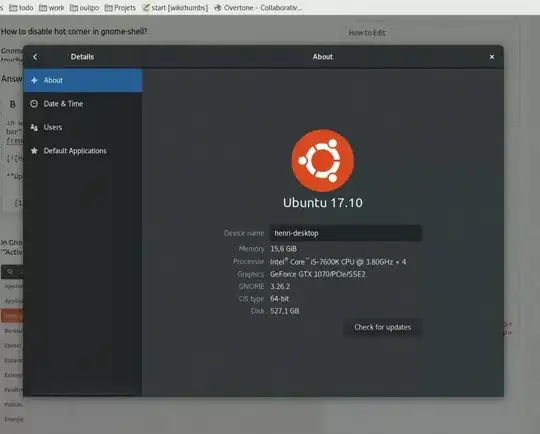The image size is (540, 434).
Task: Click the clock icon beside Date & Time
Action: coord(34,104)
